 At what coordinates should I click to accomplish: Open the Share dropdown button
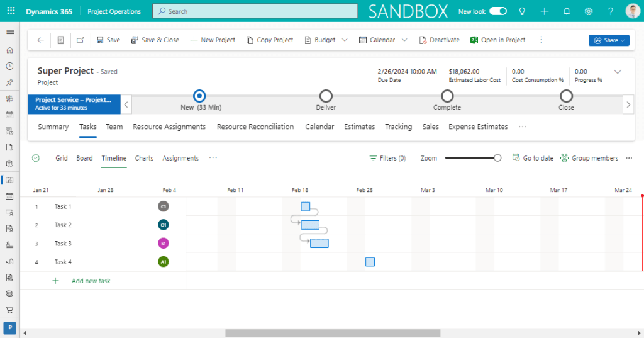point(608,40)
